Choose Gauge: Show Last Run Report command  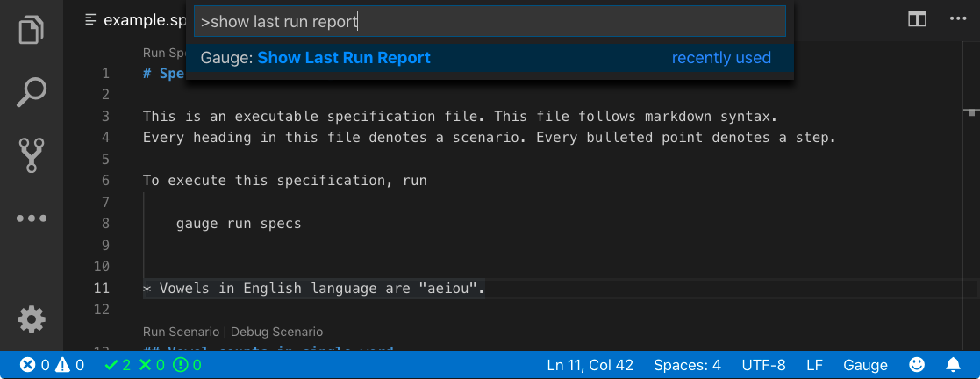coord(490,58)
